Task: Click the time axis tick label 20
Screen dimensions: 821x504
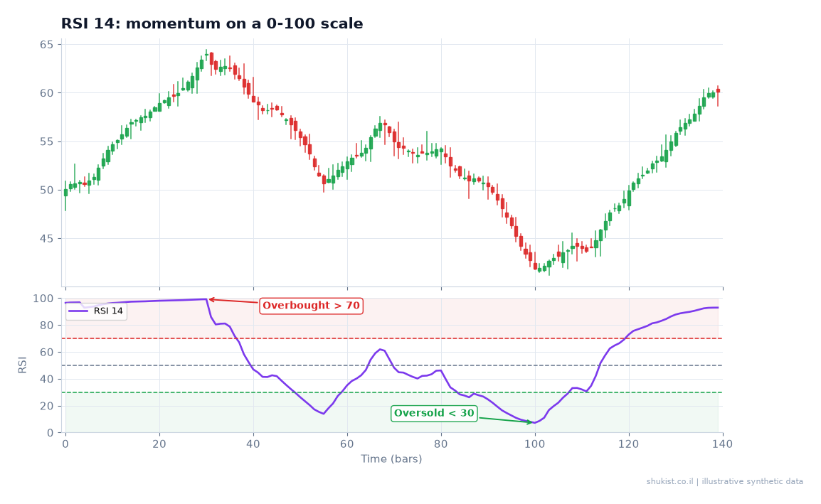Action: (x=159, y=444)
